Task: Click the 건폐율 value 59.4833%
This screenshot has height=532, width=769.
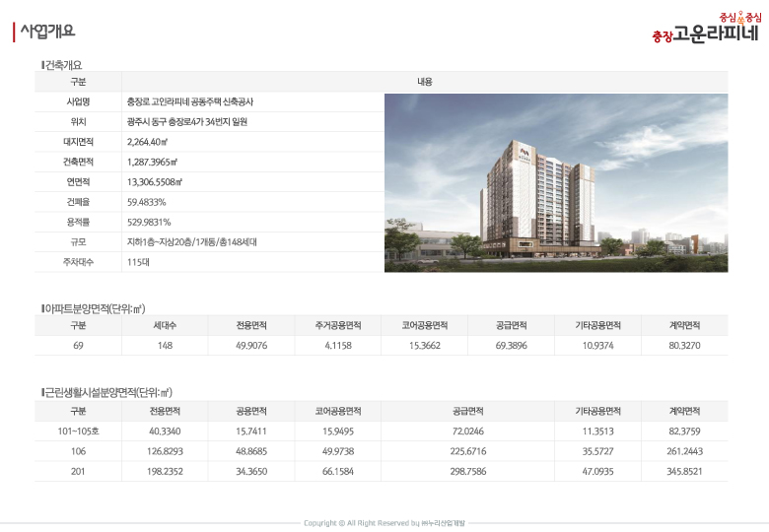Action: 147,202
